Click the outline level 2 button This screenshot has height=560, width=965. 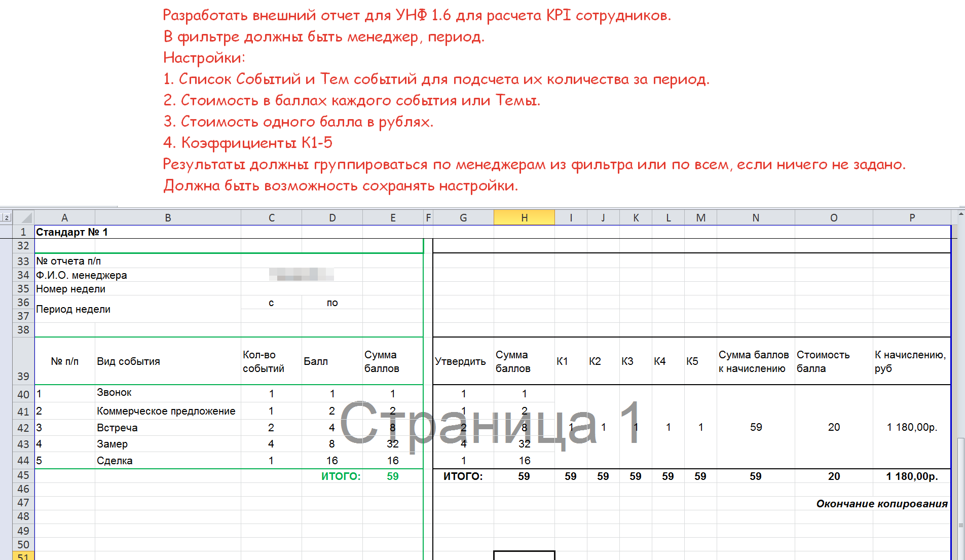(6, 217)
